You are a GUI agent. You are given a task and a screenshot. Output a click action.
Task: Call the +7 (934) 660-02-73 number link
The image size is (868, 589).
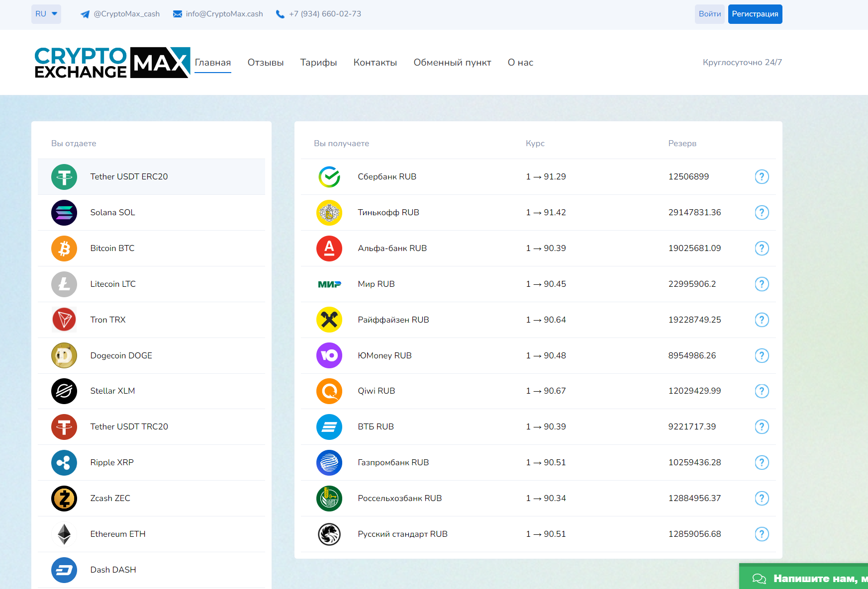point(325,14)
